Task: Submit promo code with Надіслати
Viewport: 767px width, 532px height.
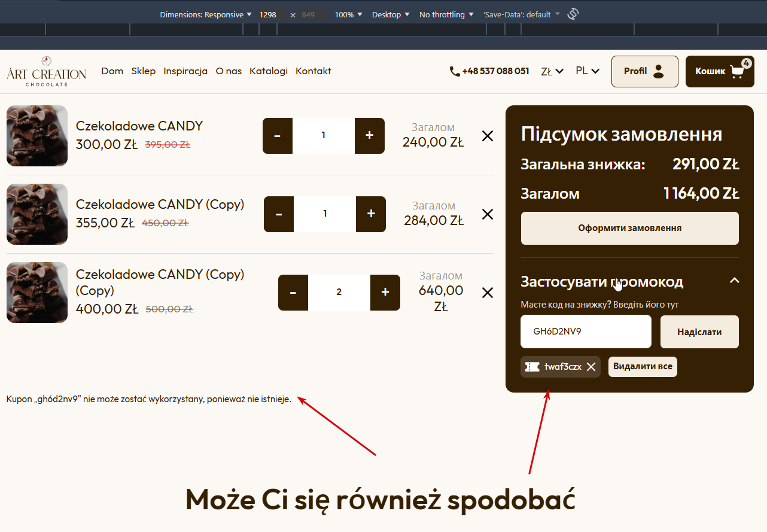Action: 699,332
